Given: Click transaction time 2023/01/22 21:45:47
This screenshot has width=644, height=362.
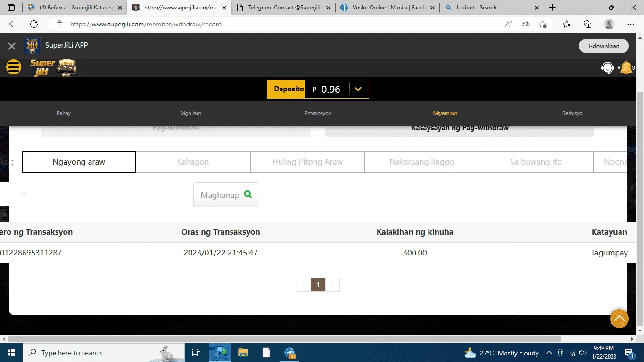Looking at the screenshot, I should click(221, 253).
